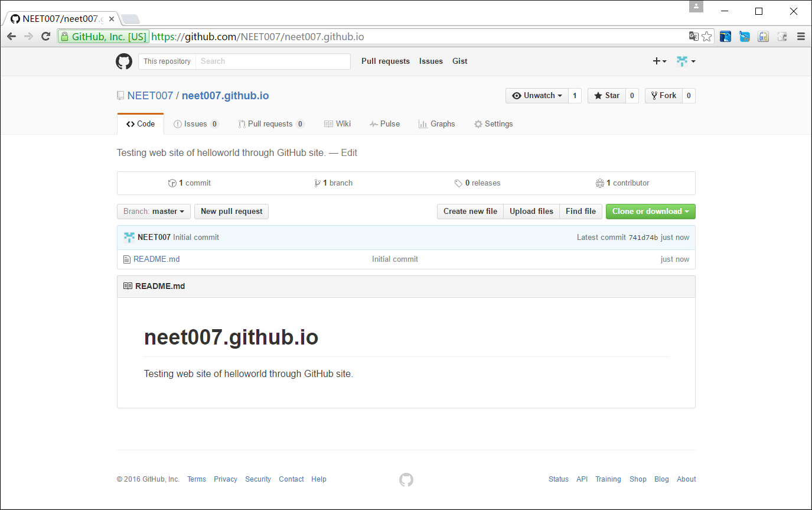Screen dimensions: 812x510
Task: Open the Graphs tab
Action: [x=436, y=124]
